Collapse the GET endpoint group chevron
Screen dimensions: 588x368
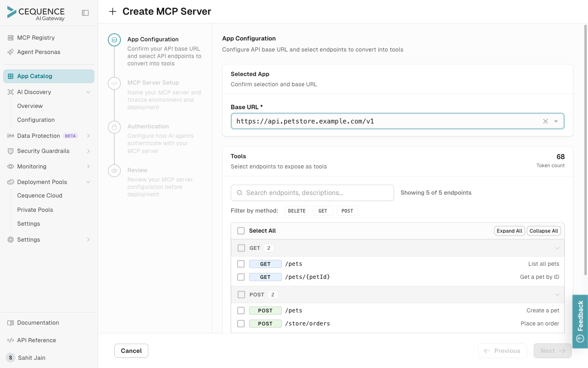coord(557,248)
